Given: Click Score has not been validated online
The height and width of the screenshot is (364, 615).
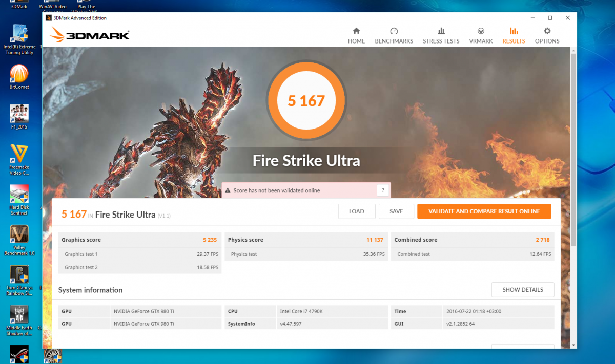Looking at the screenshot, I should [x=277, y=190].
